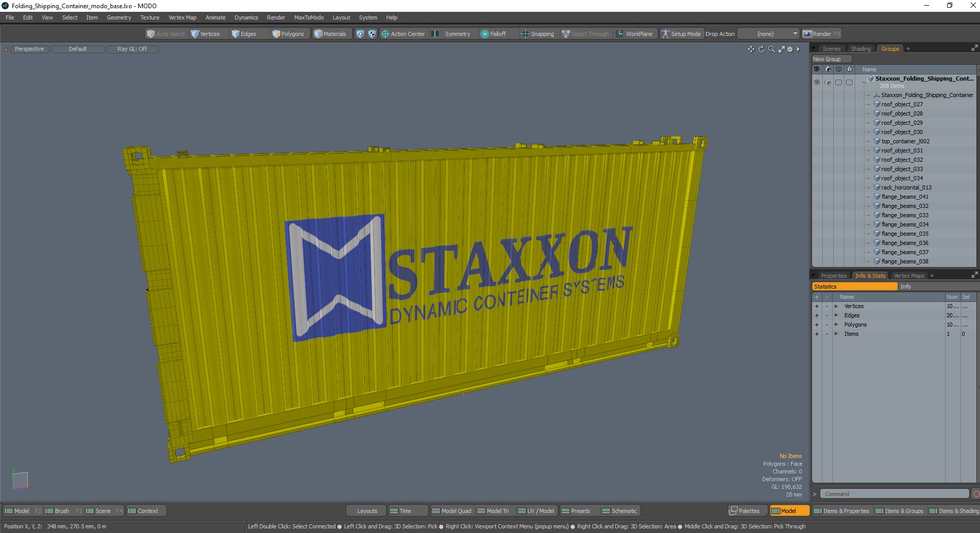Screen dimensions: 980x533
Task: Open the viewport settings gear
Action: click(790, 49)
